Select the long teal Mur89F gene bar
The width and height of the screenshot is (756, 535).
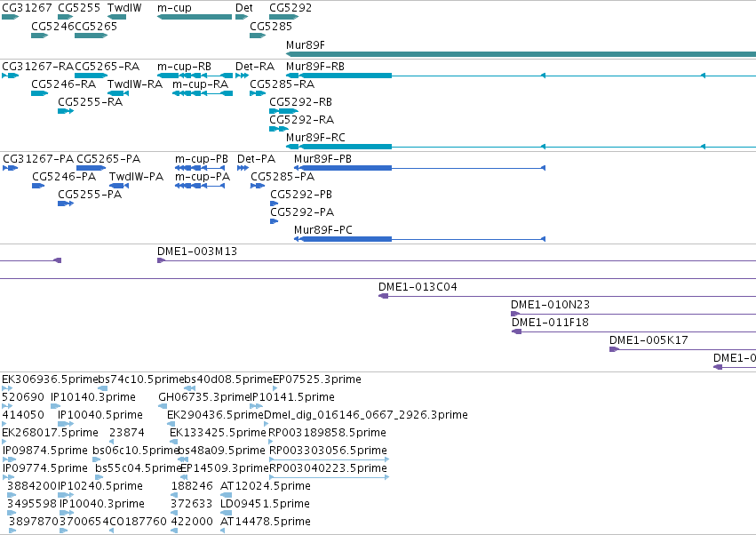pyautogui.click(x=521, y=54)
